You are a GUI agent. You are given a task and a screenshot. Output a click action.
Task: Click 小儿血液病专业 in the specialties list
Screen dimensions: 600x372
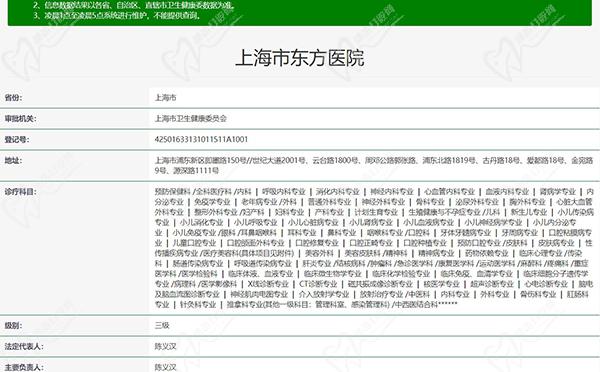coord(429,222)
